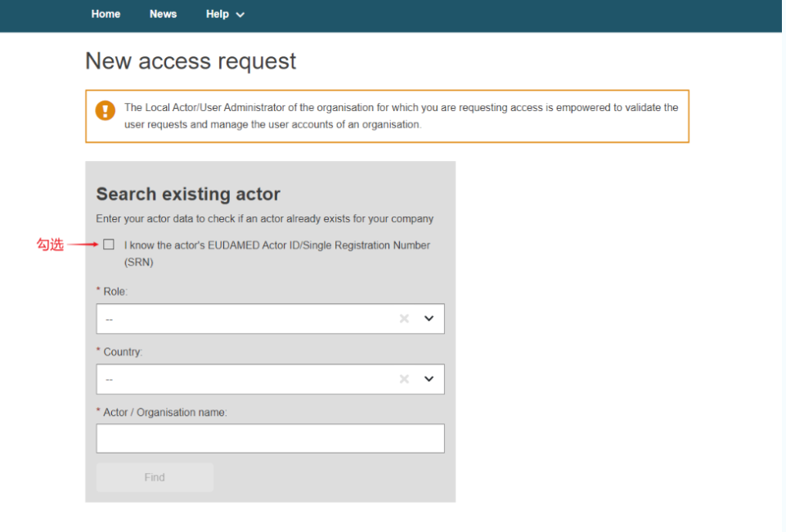Open the Country selection box
786x532 pixels.
tap(245, 379)
